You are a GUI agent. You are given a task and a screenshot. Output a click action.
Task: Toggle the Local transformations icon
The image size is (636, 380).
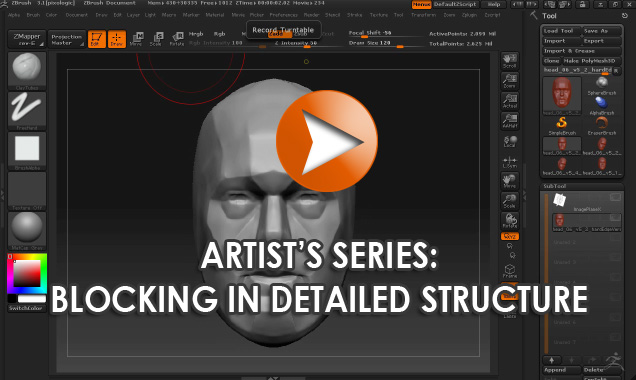pos(510,142)
